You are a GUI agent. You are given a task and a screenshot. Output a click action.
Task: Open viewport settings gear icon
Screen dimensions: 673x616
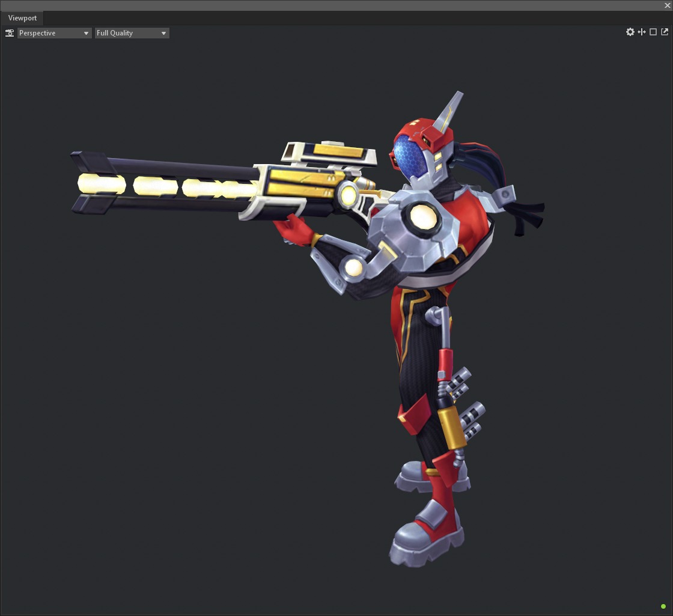point(630,32)
